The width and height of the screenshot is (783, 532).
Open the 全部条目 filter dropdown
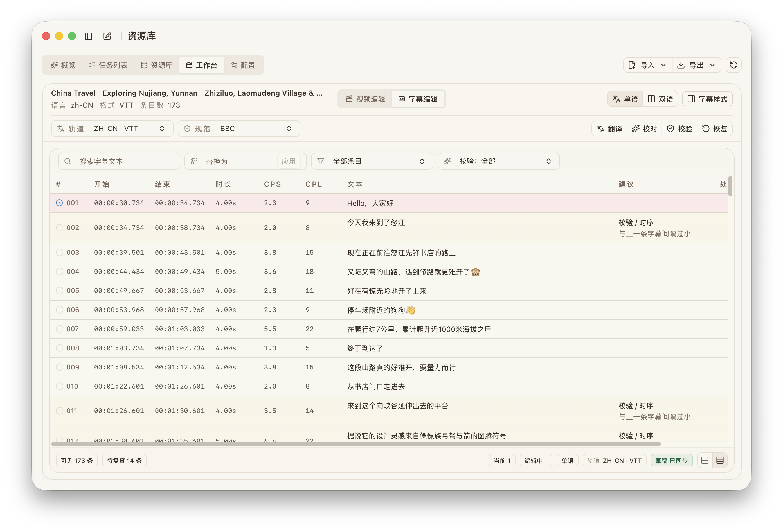pos(372,161)
